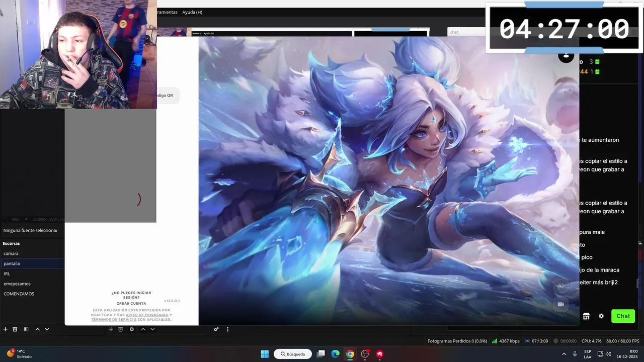The height and width of the screenshot is (362, 644).
Task: Click 'Ninguna fuente seleccionada' label
Action: coord(30,230)
